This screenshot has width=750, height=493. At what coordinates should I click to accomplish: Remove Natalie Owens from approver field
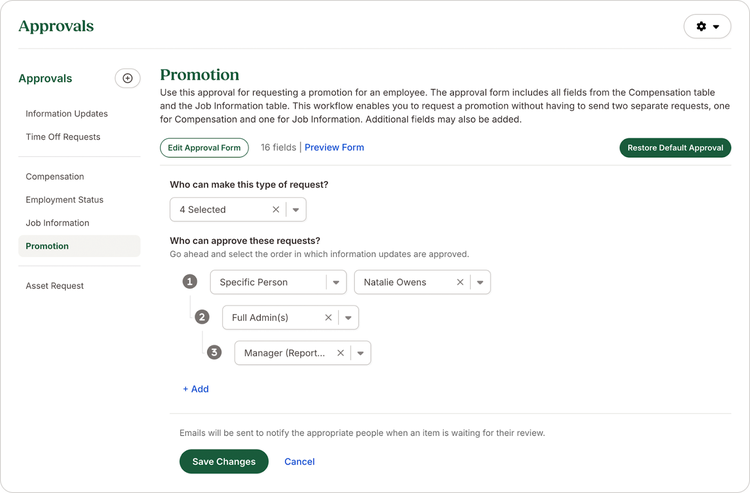point(460,282)
